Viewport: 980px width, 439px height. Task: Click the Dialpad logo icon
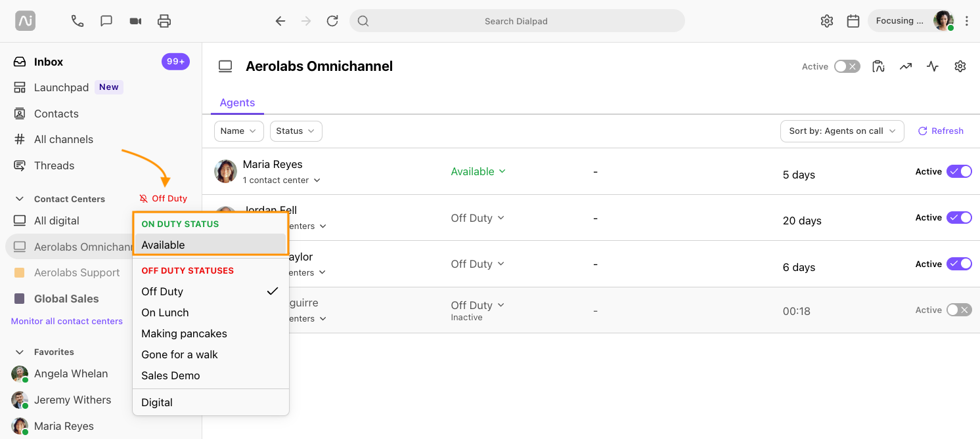coord(26,21)
